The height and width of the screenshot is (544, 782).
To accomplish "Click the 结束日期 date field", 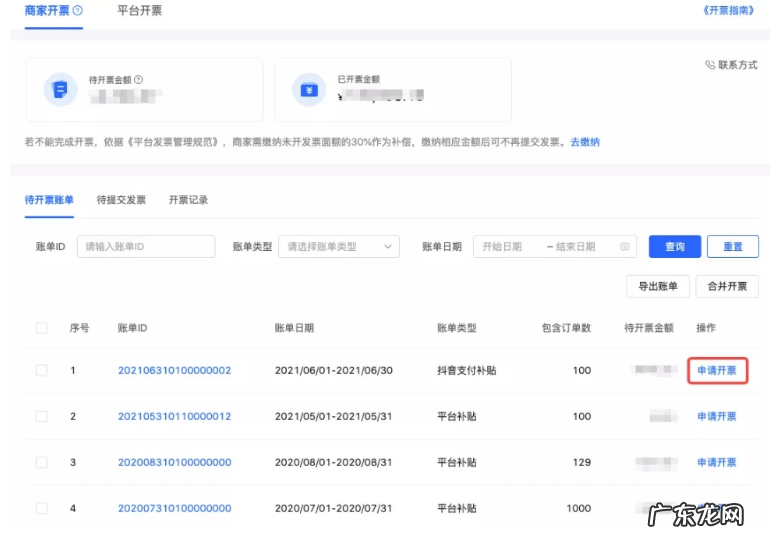I will pyautogui.click(x=576, y=246).
